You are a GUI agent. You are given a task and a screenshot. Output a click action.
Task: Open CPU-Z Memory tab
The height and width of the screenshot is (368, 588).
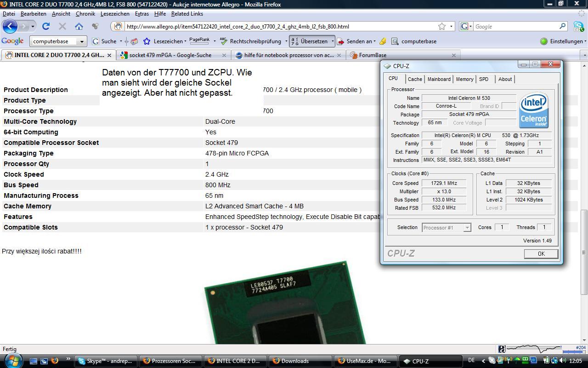pos(464,79)
